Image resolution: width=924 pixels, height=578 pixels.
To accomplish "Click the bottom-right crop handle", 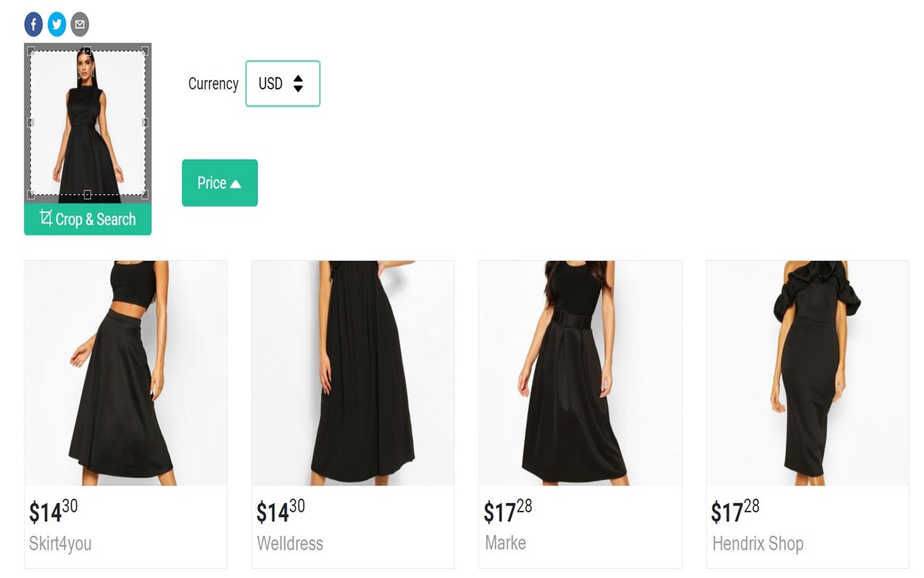I will [144, 194].
